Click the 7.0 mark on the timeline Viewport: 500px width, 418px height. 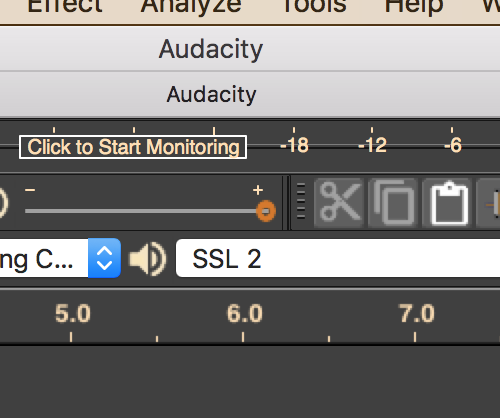[417, 314]
